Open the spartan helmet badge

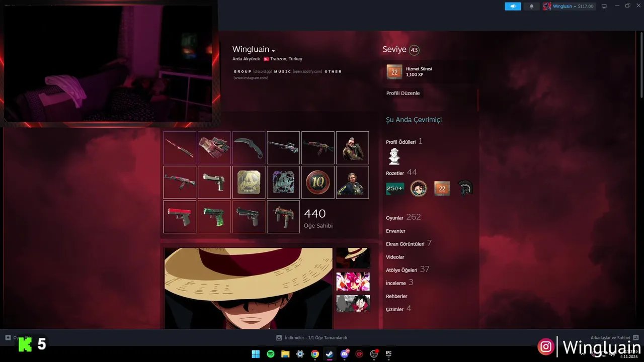pos(465,189)
